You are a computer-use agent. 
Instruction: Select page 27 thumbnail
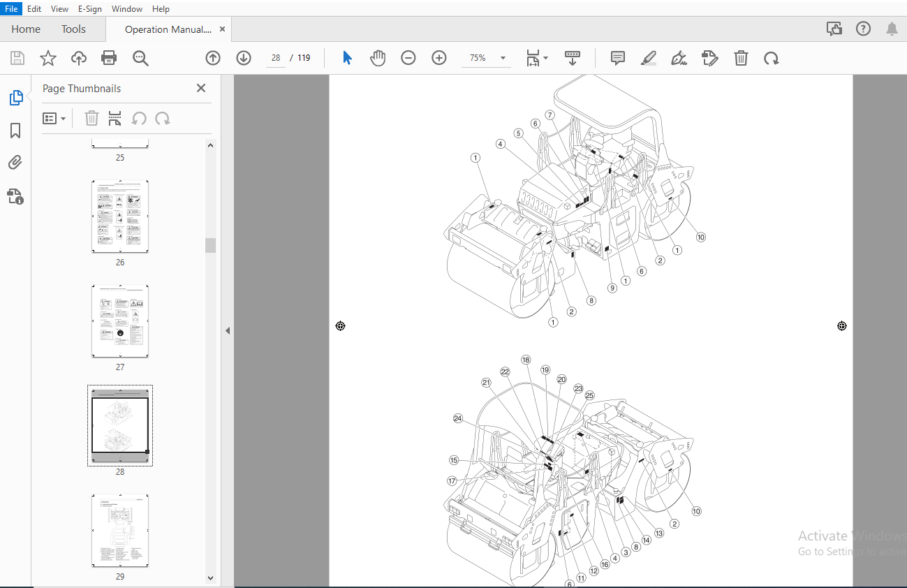120,321
